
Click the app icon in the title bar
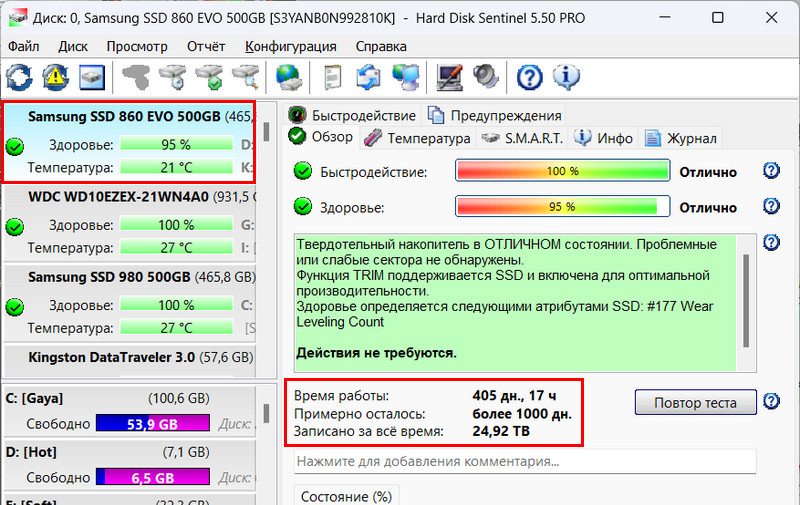(18, 18)
